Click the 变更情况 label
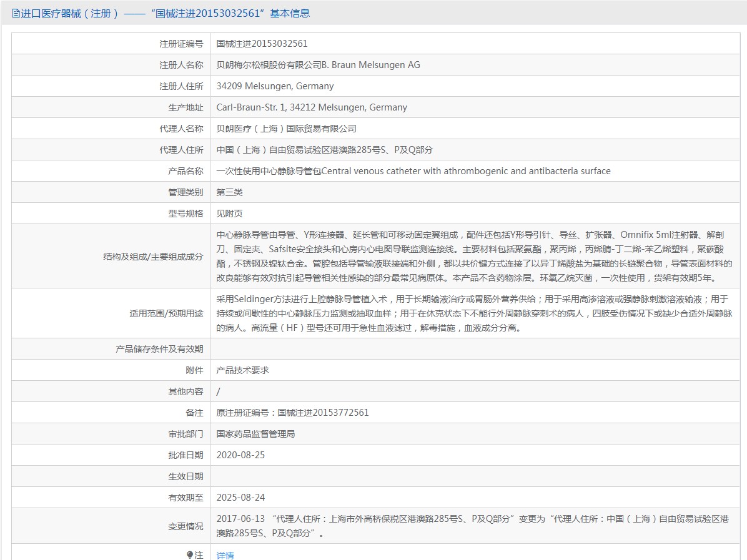This screenshot has height=560, width=747. click(x=186, y=526)
